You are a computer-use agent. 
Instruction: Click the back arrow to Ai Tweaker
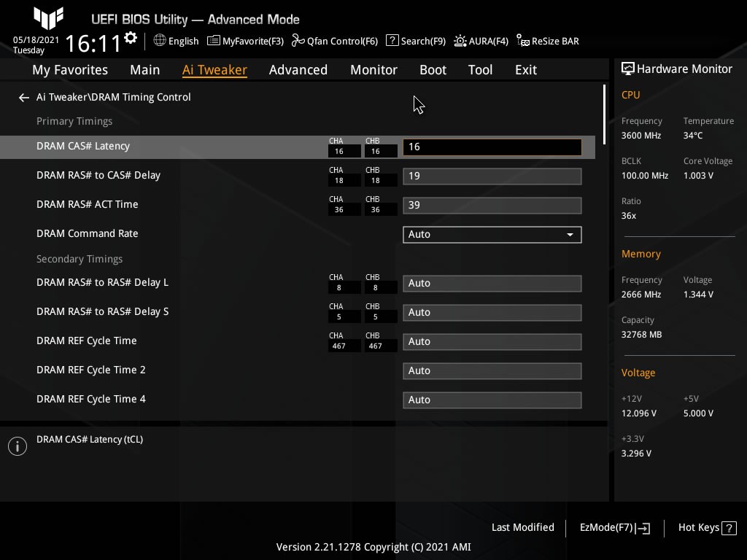pyautogui.click(x=24, y=97)
